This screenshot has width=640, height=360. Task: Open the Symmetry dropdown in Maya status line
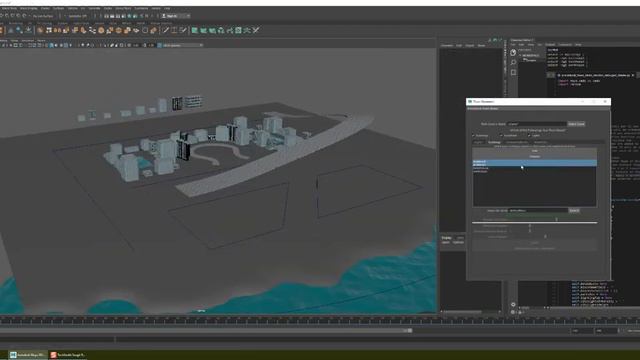[78, 16]
